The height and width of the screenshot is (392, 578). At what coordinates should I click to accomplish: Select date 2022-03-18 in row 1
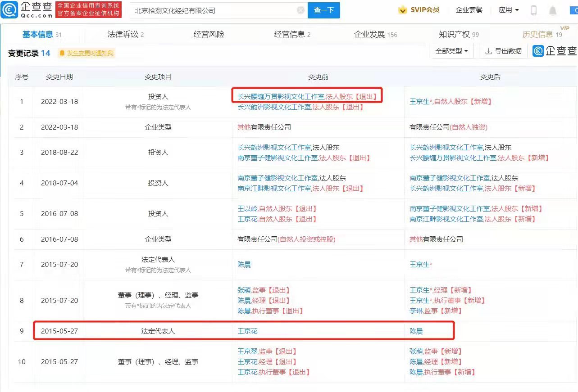(x=59, y=102)
